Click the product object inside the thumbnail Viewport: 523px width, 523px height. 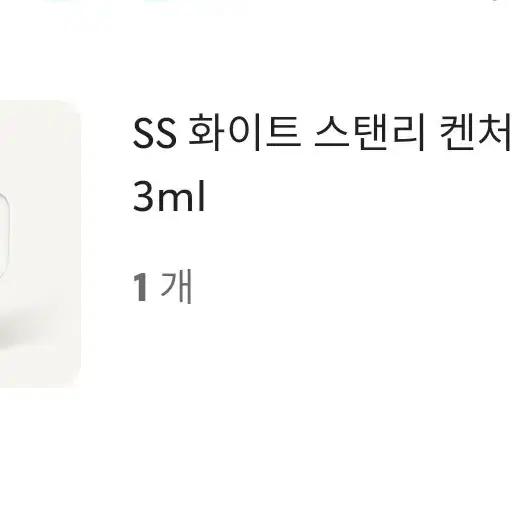coord(4,235)
